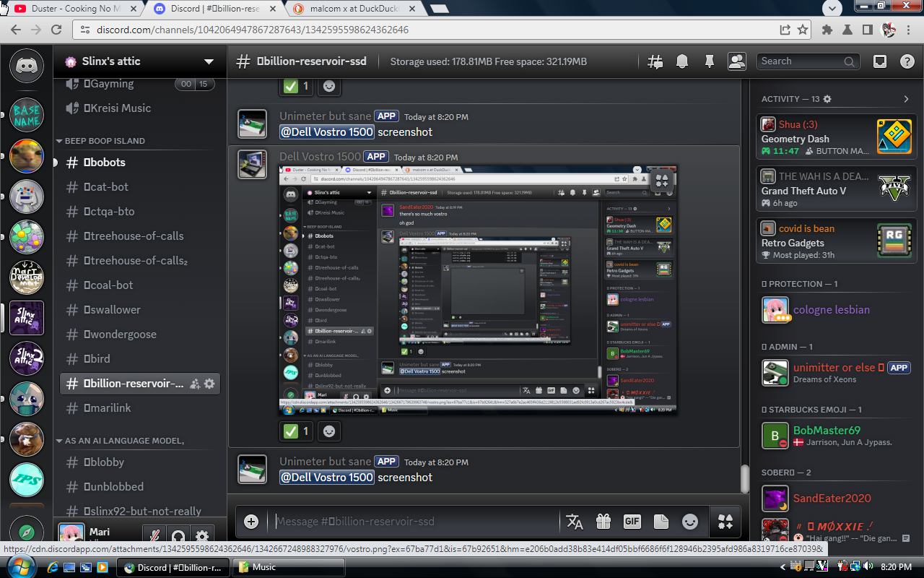Screen dimensions: 924x578
Task: Toggle microphone mute in user panel
Action: (x=154, y=536)
